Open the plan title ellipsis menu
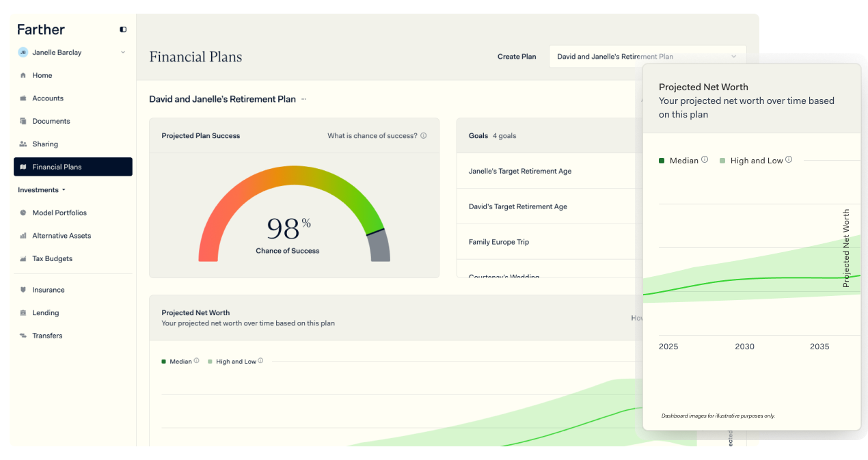868x460 pixels. pos(303,99)
